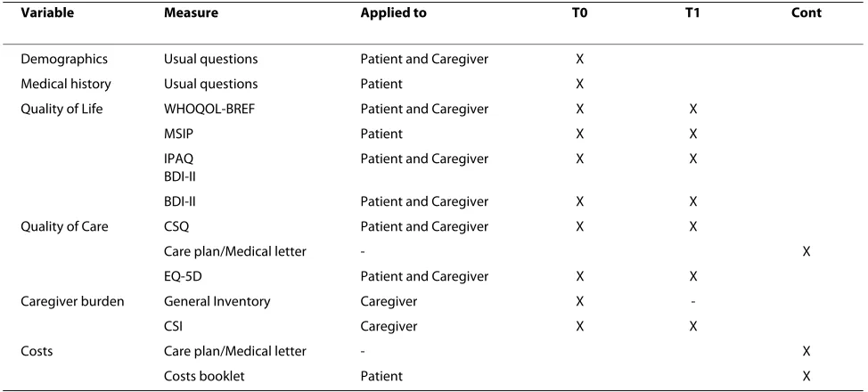Click the Cont column header
The image size is (868, 392).
[x=807, y=13]
